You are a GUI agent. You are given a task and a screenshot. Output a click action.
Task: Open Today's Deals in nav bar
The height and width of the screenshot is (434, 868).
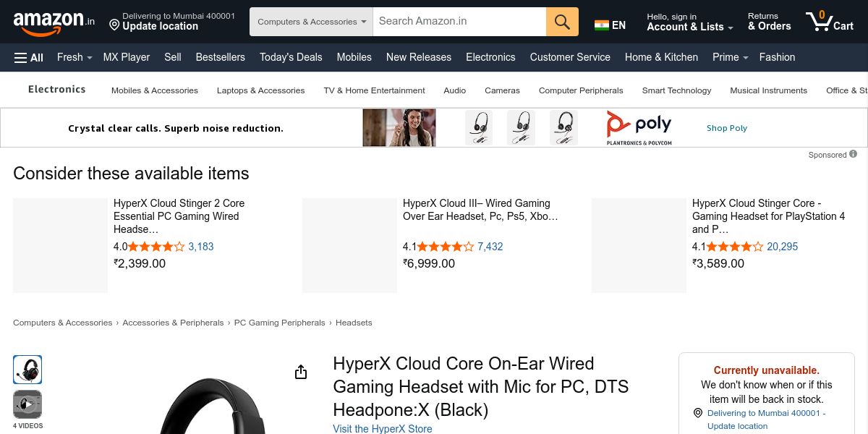[291, 57]
